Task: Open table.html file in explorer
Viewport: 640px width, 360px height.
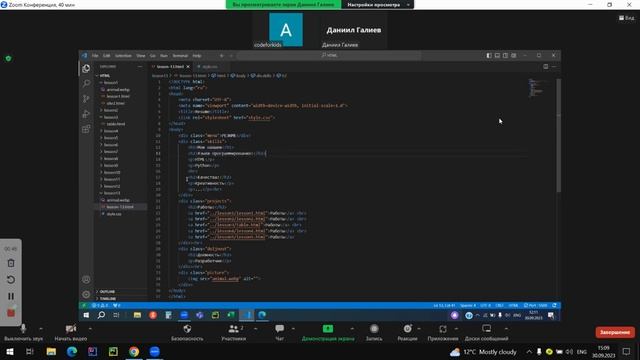Action: click(x=116, y=124)
